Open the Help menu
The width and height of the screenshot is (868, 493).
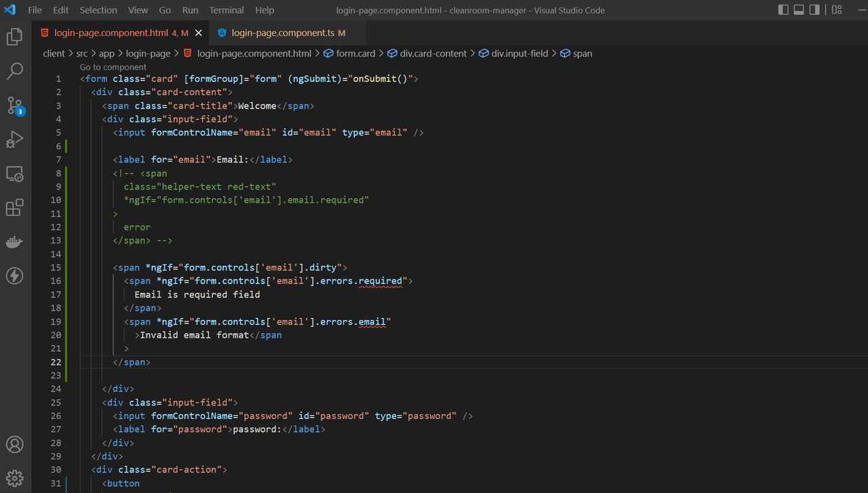pos(264,10)
